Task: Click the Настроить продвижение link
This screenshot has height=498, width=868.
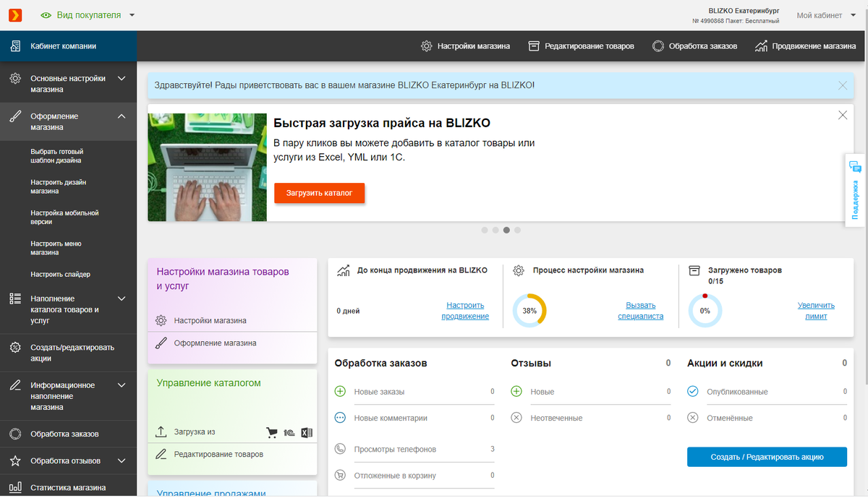Action: tap(465, 311)
